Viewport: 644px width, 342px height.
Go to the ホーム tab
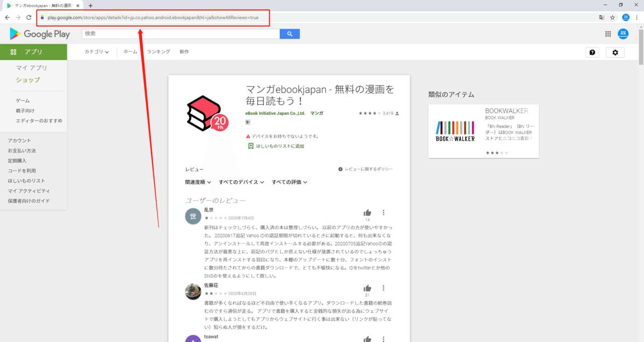click(130, 52)
